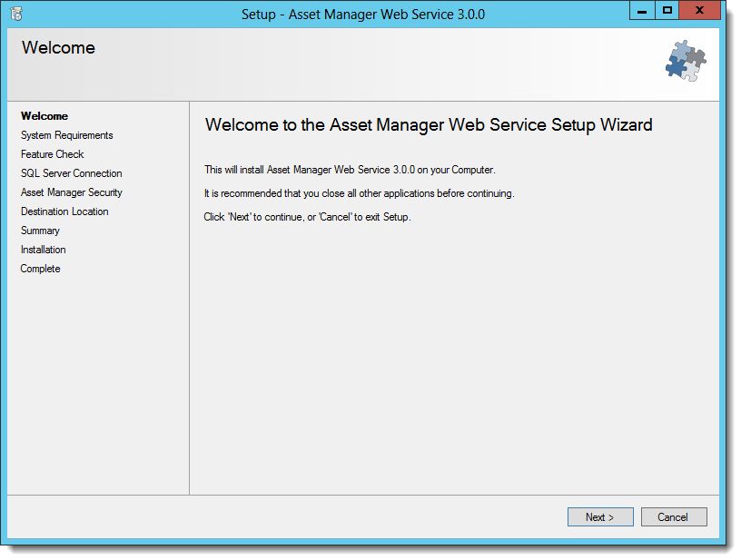The height and width of the screenshot is (560, 741).
Task: Select Asset Manager Security step
Action: tap(72, 192)
